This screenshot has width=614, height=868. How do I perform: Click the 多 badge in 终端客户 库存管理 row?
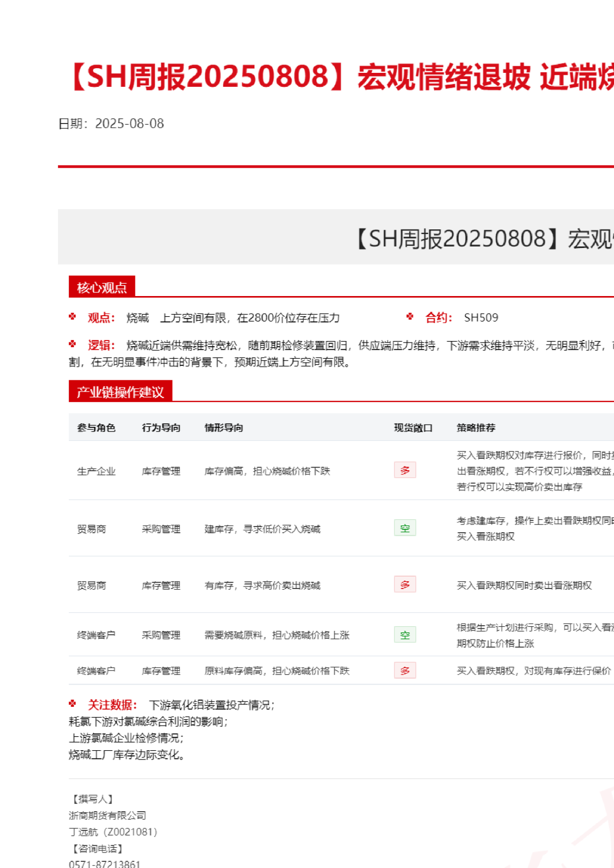[405, 671]
